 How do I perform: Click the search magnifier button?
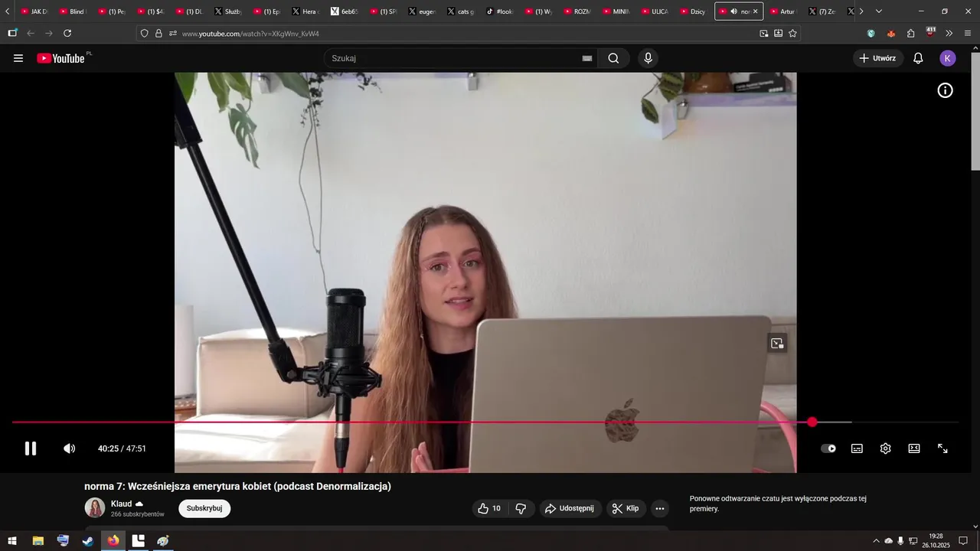coord(613,58)
